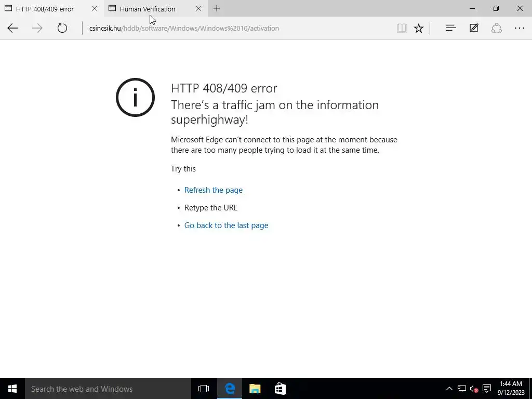This screenshot has height=399, width=532.
Task: Click Go back to the last page link
Action: 227,225
